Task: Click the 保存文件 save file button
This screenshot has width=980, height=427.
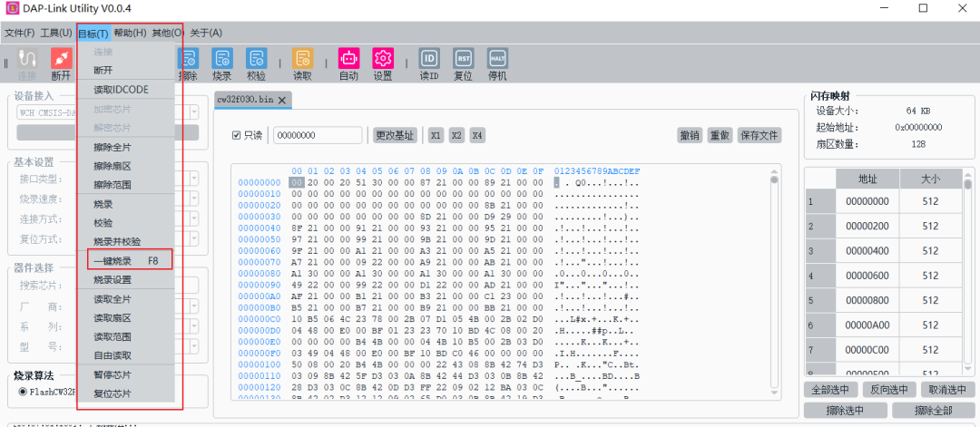Action: pos(759,135)
